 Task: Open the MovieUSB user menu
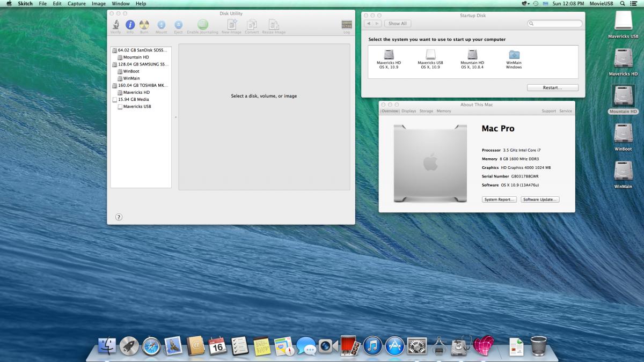pos(601,3)
